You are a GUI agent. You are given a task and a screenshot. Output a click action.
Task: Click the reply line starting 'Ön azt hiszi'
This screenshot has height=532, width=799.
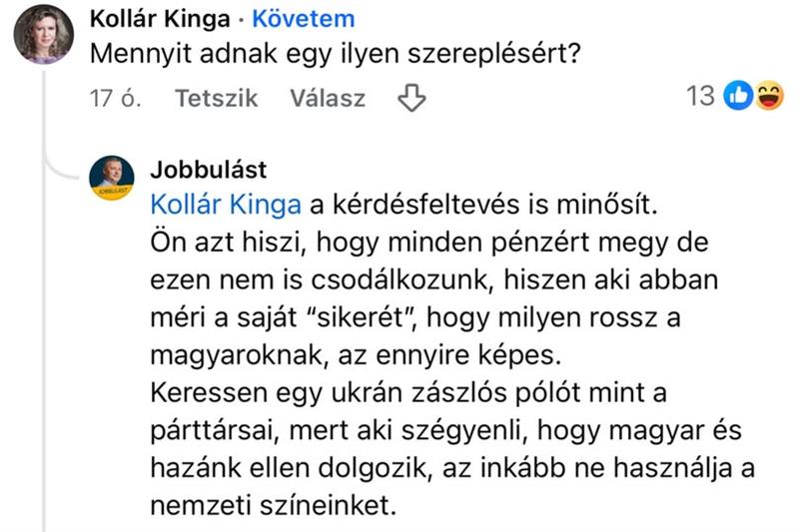tap(419, 243)
